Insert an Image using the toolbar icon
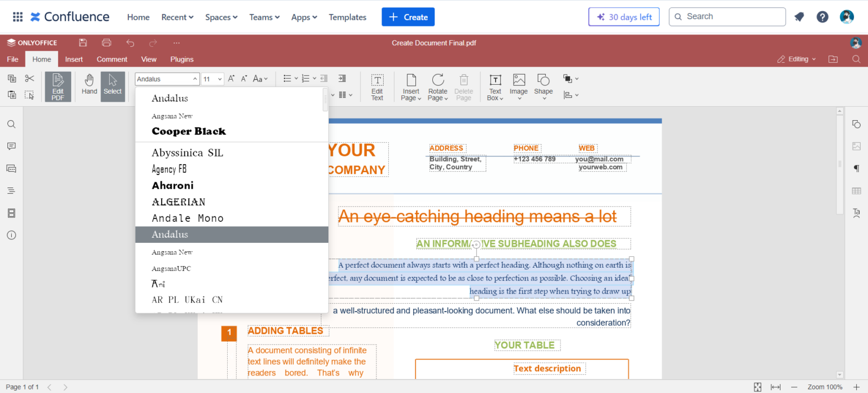Screen dimensions: 868x393 point(518,86)
